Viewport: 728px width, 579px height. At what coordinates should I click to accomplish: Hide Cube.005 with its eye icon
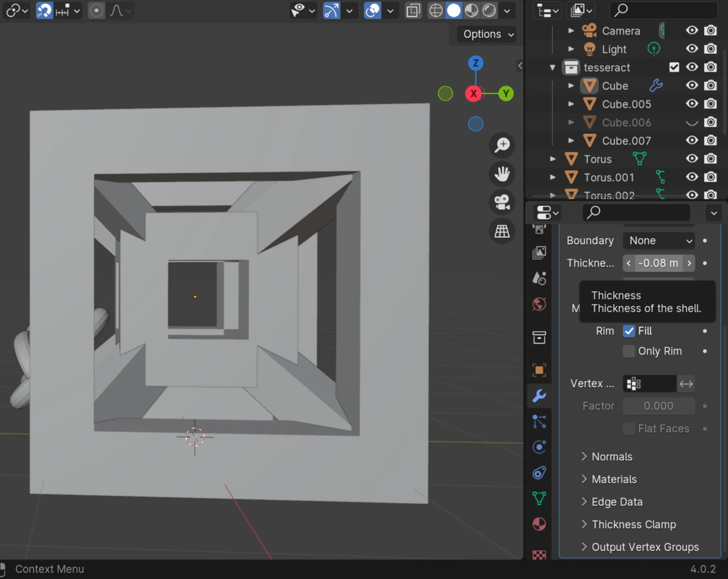click(x=692, y=104)
